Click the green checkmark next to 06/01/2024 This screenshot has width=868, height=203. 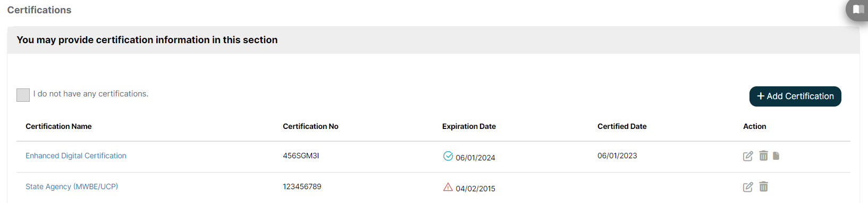pos(448,156)
